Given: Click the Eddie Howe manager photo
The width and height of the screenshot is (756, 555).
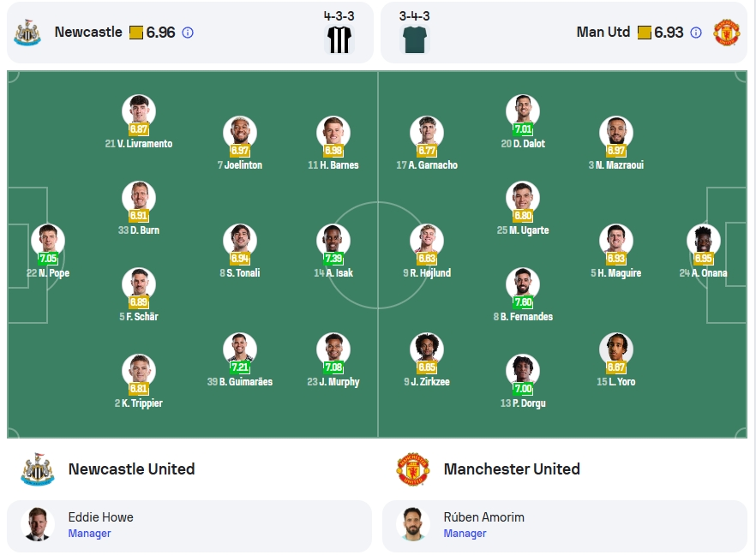Looking at the screenshot, I should (x=38, y=524).
